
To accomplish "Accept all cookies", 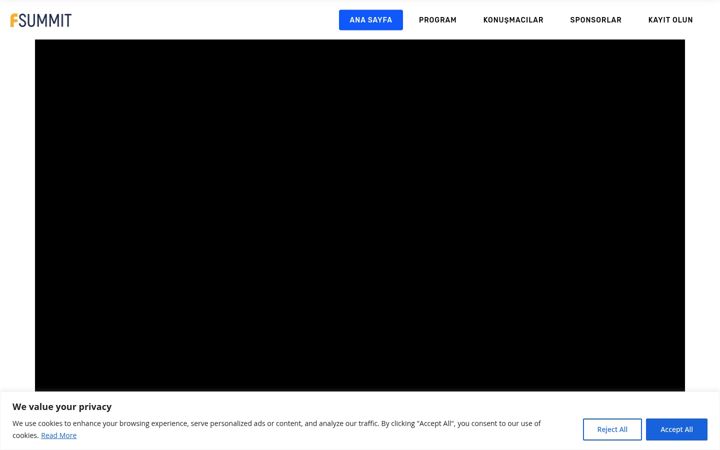I will tap(676, 429).
